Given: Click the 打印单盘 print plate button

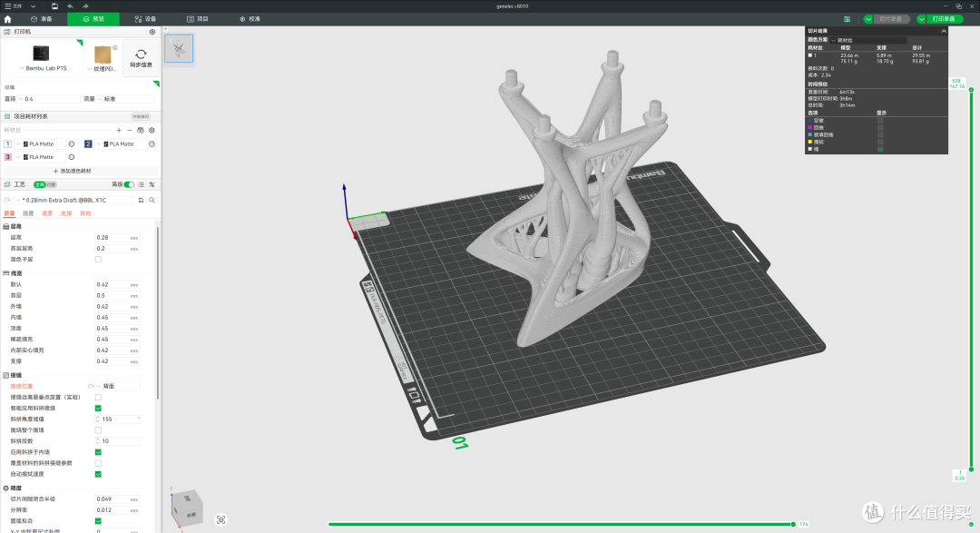Looking at the screenshot, I should [x=944, y=19].
